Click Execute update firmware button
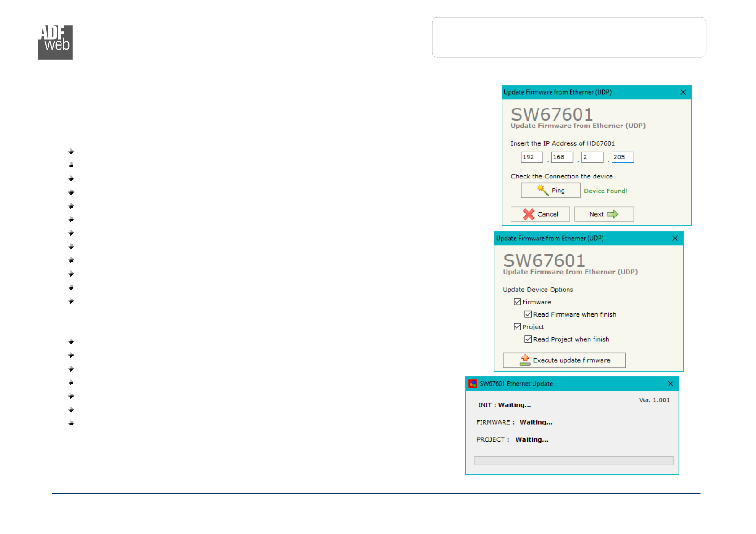756x534 pixels. pyautogui.click(x=564, y=360)
